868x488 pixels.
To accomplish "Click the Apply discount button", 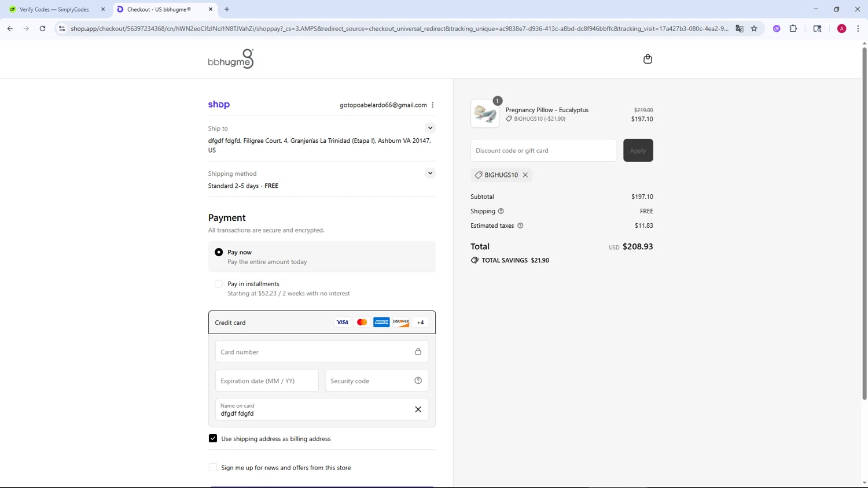I will (638, 150).
